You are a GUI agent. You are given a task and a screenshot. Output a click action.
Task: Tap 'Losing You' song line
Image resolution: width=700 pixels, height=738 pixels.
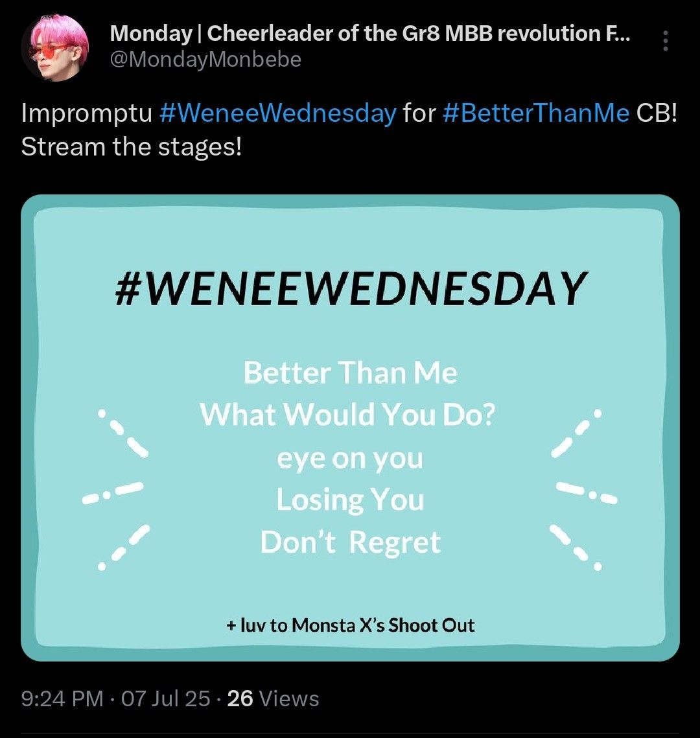pyautogui.click(x=350, y=500)
